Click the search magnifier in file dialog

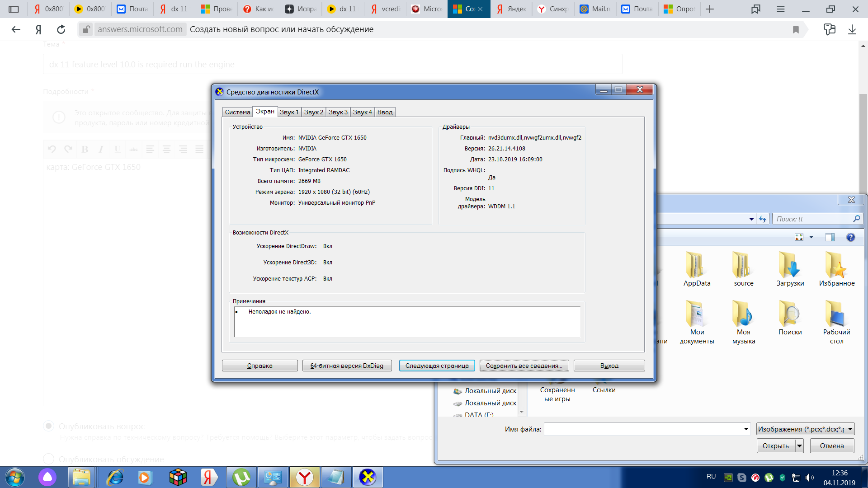click(856, 219)
